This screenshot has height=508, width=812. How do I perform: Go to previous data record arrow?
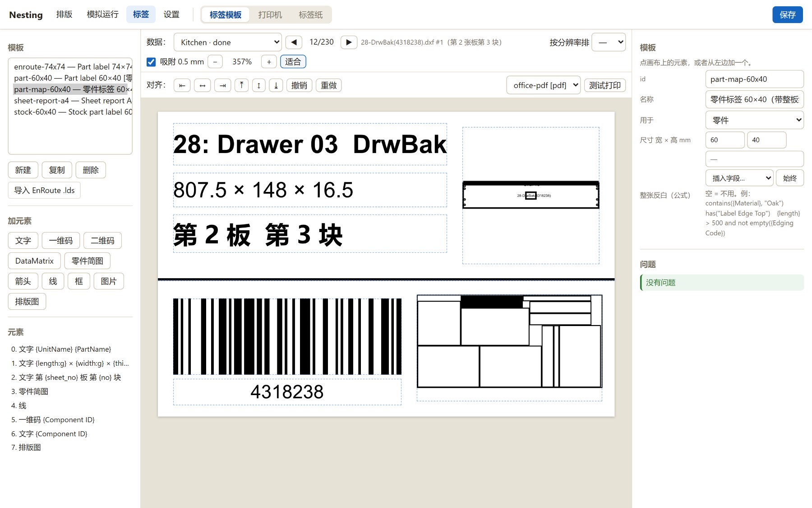tap(294, 42)
